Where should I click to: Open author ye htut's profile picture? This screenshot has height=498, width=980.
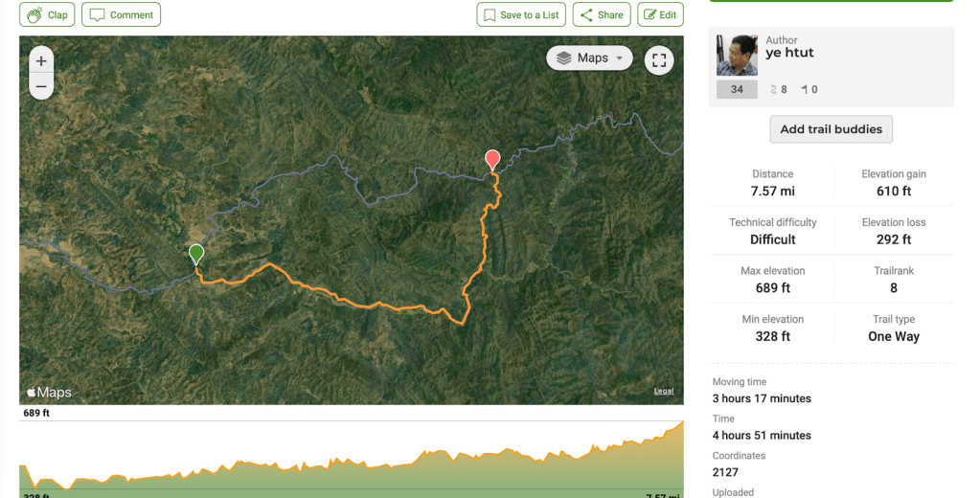coord(737,56)
